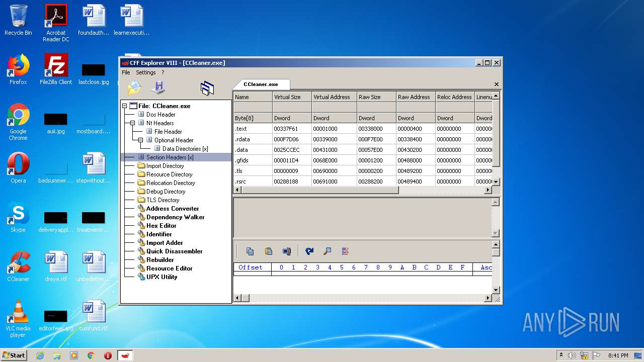Click the magnifier Find icon in hex toolbar
Viewport: 644px width, 362px height.
point(327,251)
